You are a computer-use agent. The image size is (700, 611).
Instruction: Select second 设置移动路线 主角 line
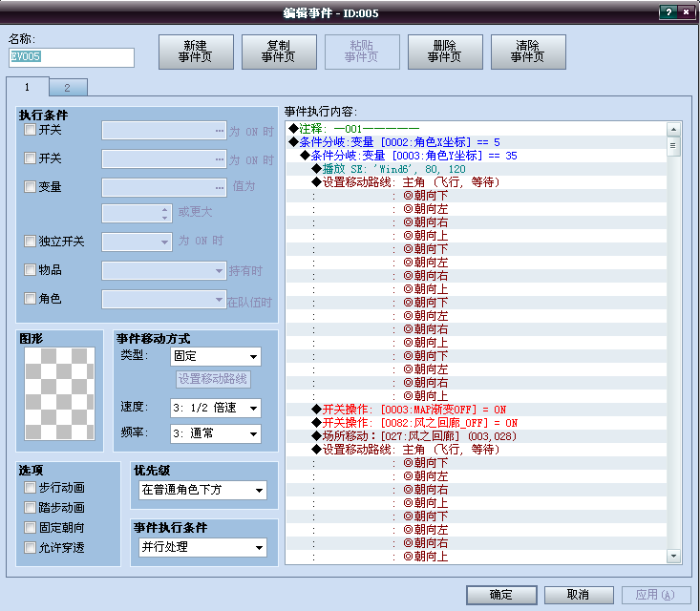[477, 450]
